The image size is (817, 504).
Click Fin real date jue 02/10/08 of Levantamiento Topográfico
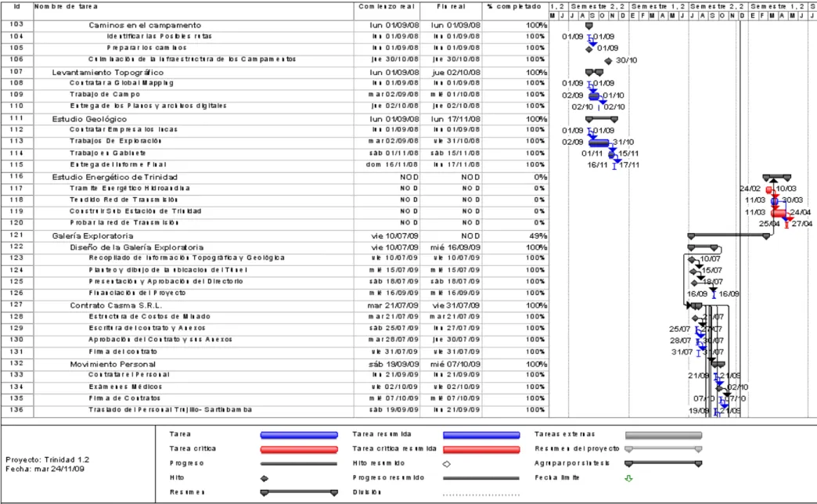click(x=456, y=73)
